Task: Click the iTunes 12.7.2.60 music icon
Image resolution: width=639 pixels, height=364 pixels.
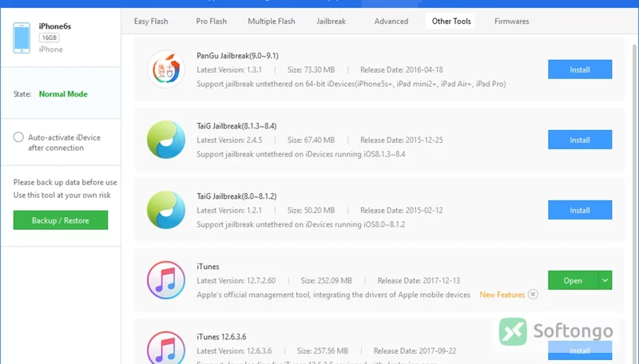Action: tap(166, 280)
